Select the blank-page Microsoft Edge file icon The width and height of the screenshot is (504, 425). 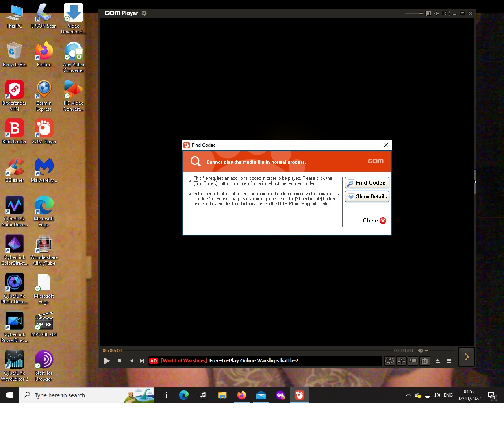pos(44,289)
